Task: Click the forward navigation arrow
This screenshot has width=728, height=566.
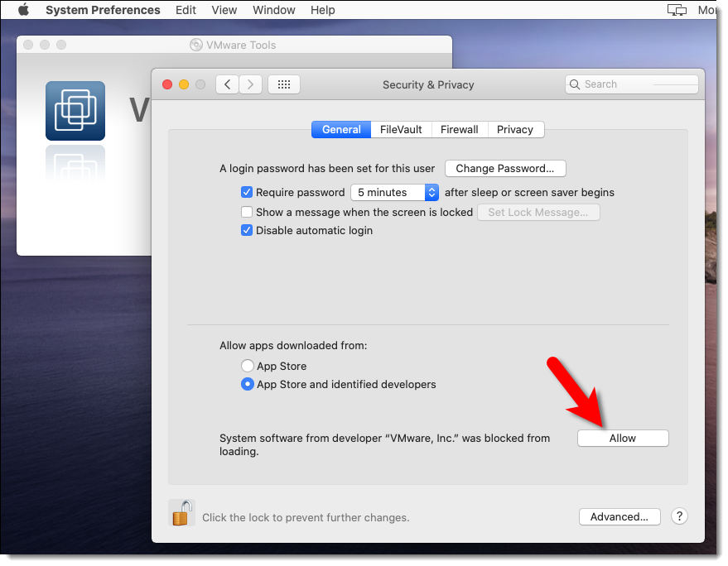Action: click(x=251, y=84)
